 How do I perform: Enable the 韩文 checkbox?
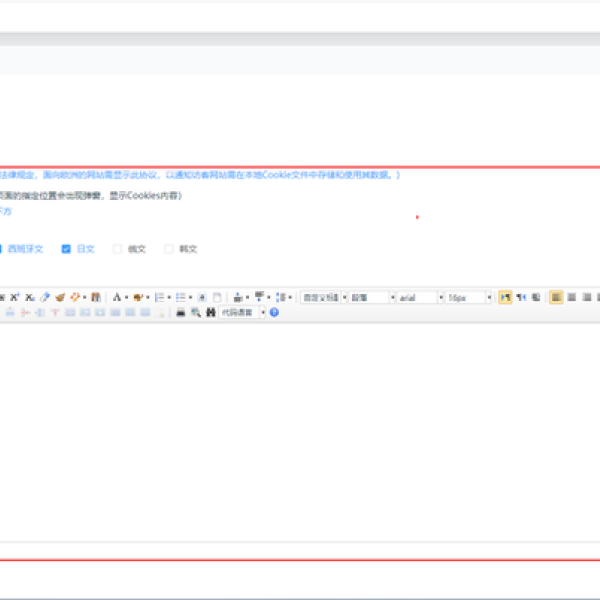[x=169, y=249]
